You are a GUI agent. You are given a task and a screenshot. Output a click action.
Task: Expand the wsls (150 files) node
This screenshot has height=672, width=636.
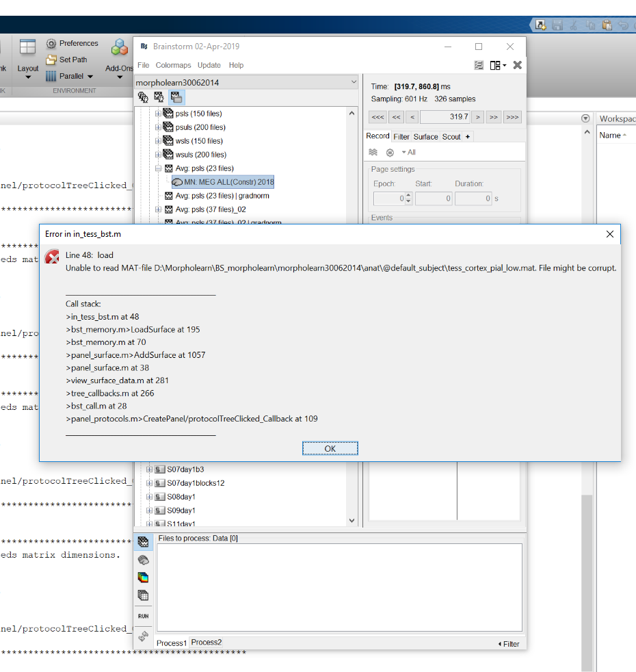158,141
